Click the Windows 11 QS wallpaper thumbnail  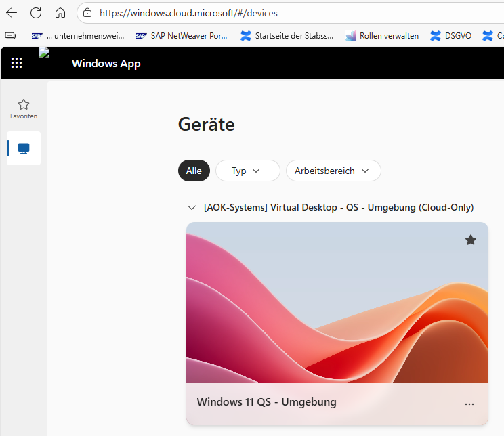pos(337,303)
